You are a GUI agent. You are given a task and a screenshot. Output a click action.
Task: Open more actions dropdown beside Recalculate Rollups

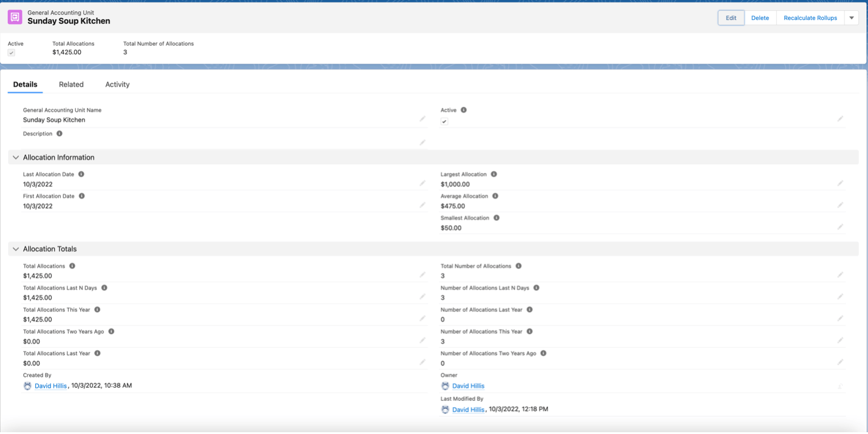(852, 18)
